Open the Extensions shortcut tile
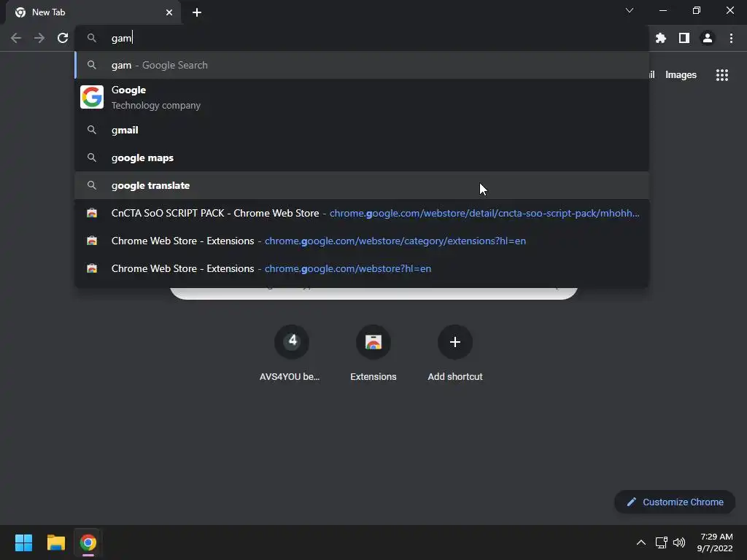747x560 pixels. tap(373, 354)
